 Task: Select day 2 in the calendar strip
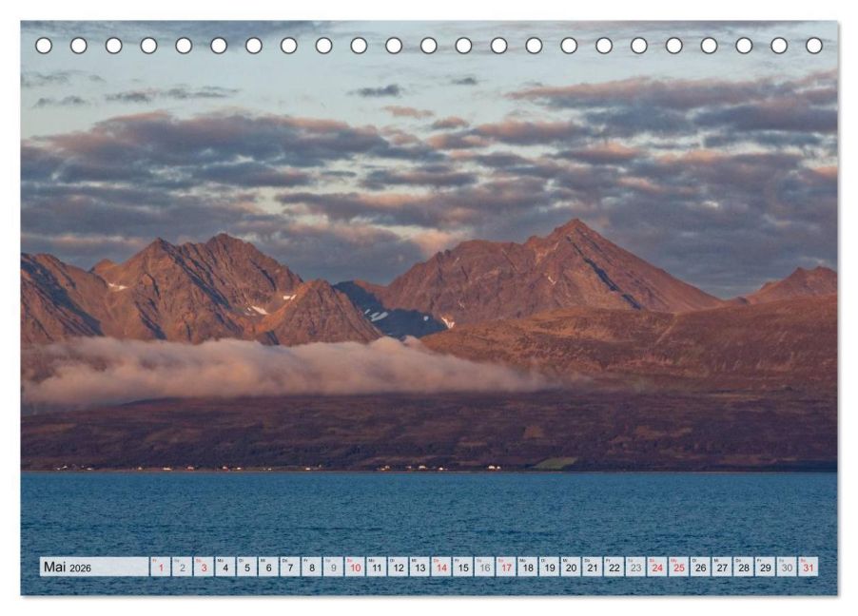[x=183, y=567]
